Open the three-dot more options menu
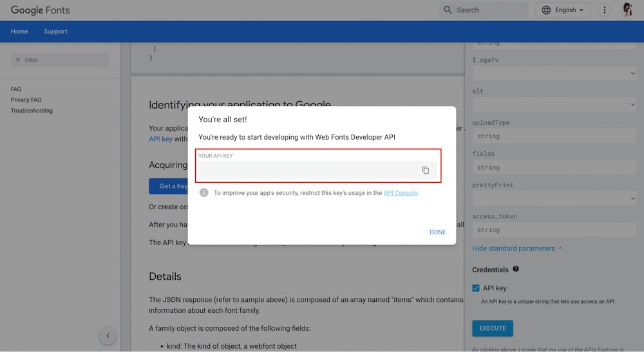 604,10
